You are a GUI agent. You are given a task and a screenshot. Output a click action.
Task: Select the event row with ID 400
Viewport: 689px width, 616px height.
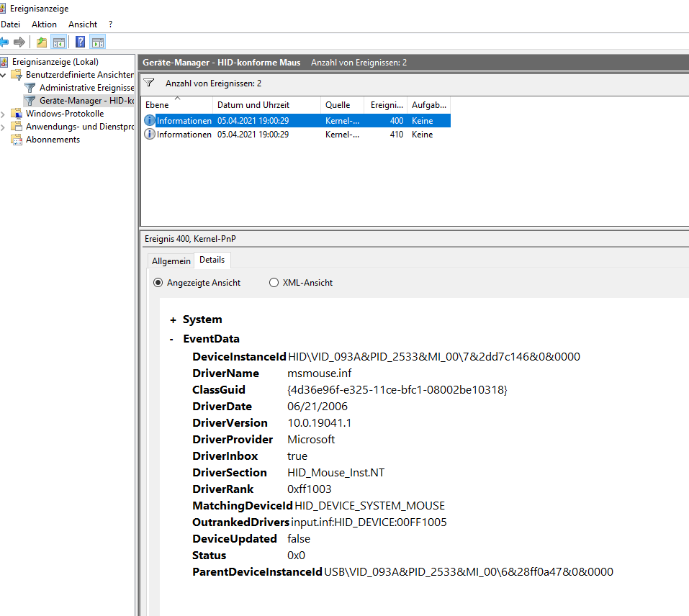click(x=297, y=120)
